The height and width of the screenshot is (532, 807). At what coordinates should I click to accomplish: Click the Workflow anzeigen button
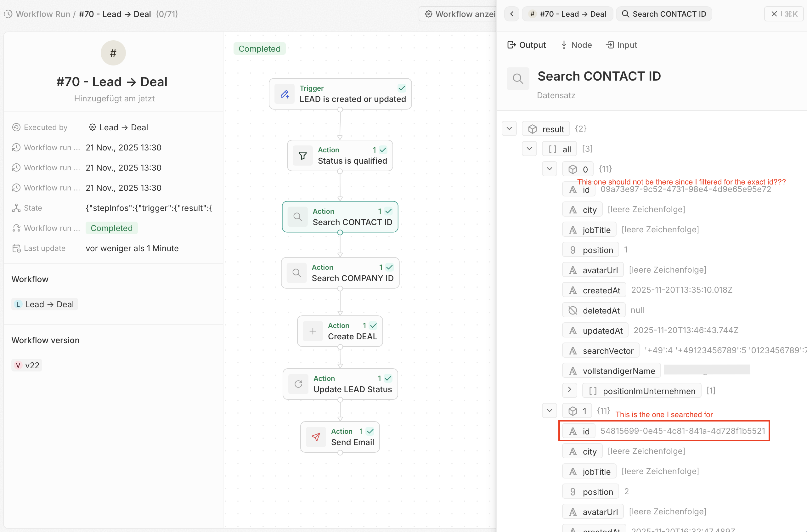click(x=458, y=14)
